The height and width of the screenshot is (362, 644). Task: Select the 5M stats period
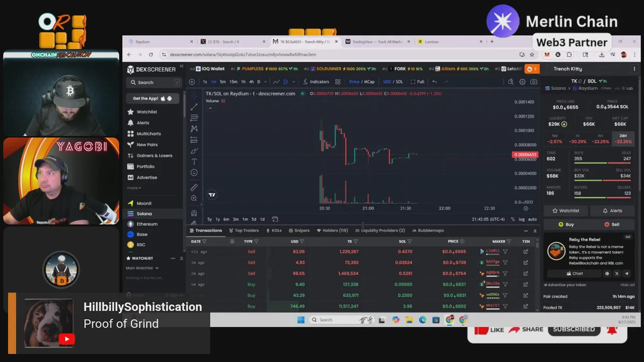tap(555, 139)
